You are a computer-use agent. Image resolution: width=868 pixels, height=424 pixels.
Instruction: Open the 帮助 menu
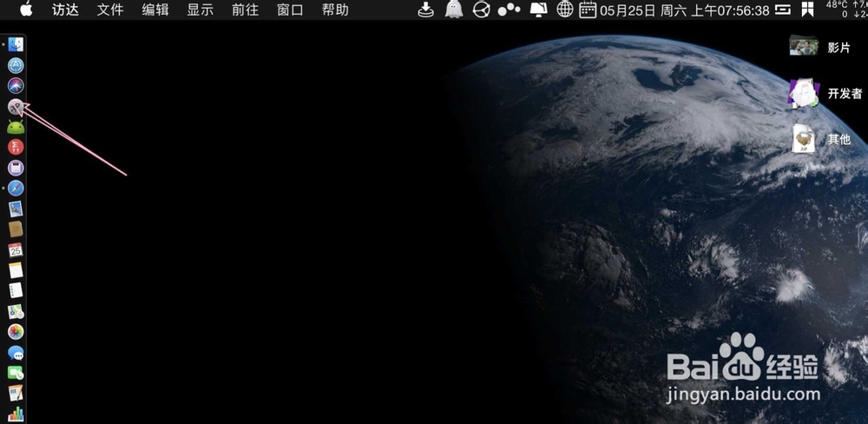click(335, 10)
